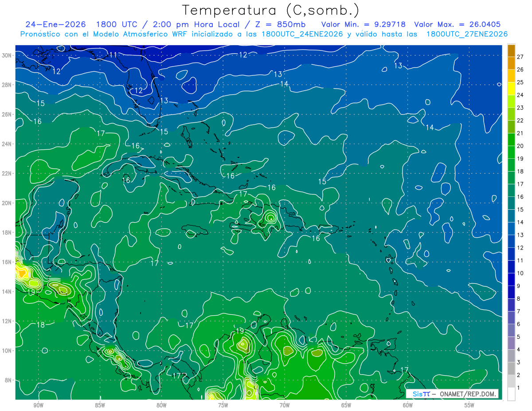532x411 pixels.
Task: Select valid-until time "1800UTC_27ENE2026"
Action: (x=467, y=34)
